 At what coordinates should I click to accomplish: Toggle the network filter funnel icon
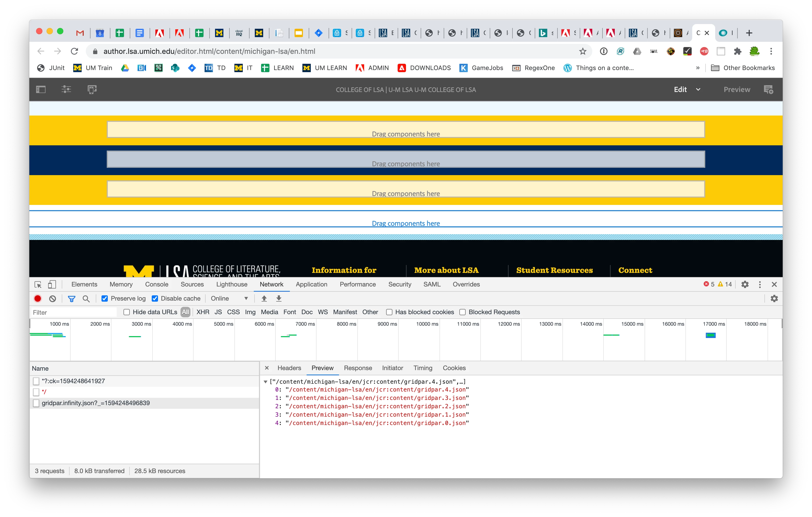pyautogui.click(x=71, y=298)
